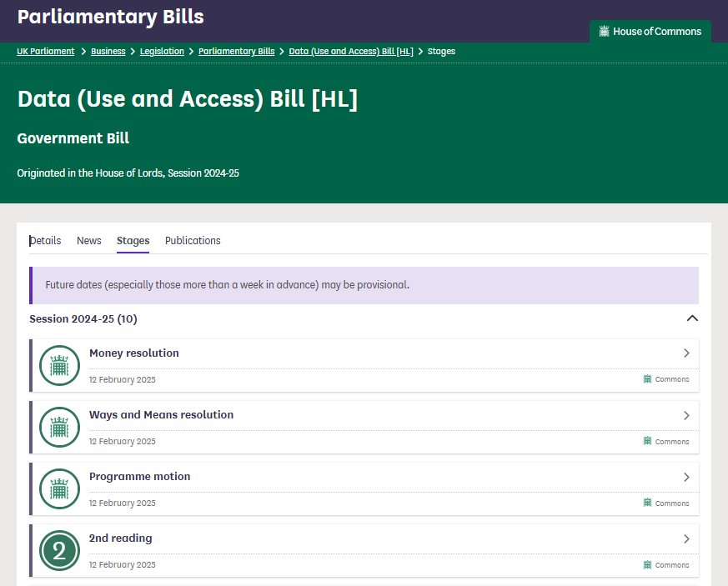Open the House of Commons tab in the header

tap(650, 32)
